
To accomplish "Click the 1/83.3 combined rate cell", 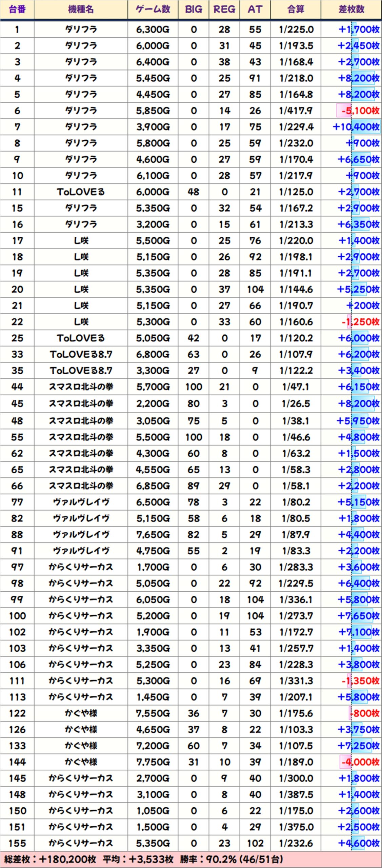I will (296, 551).
